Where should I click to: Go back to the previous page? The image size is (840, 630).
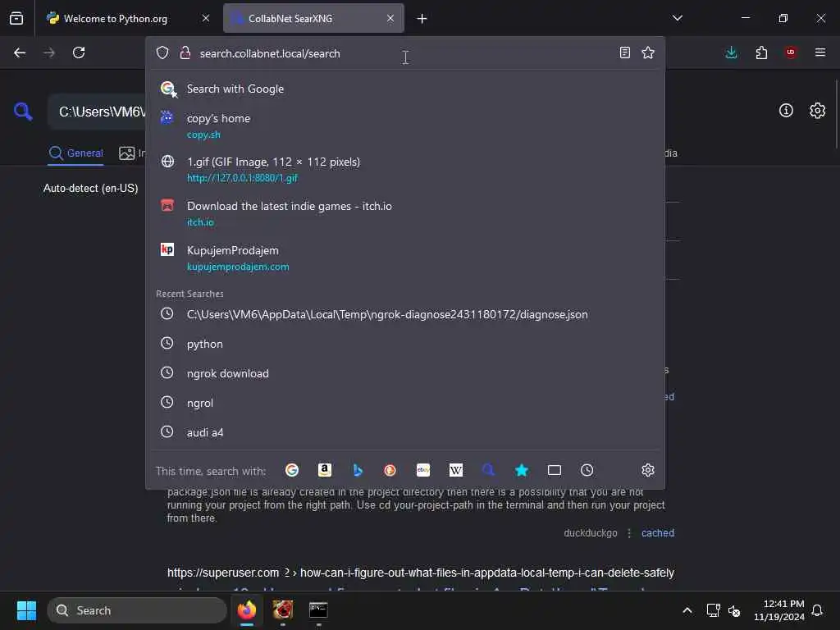[x=20, y=52]
